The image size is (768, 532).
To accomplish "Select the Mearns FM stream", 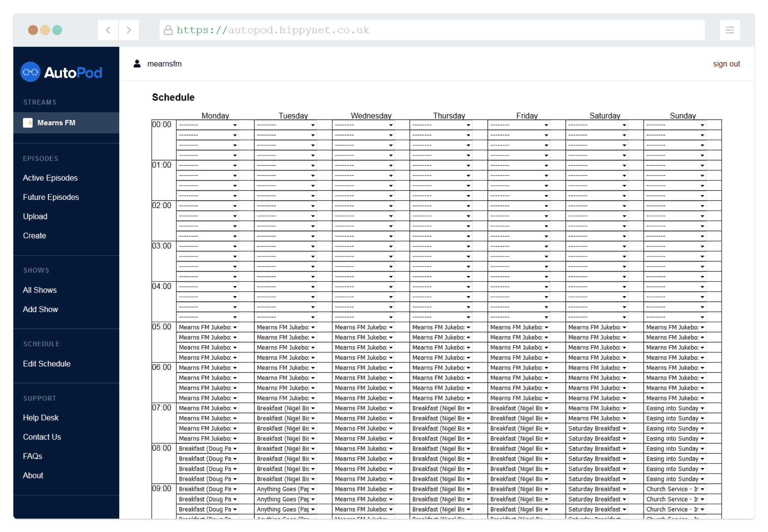I will (66, 123).
